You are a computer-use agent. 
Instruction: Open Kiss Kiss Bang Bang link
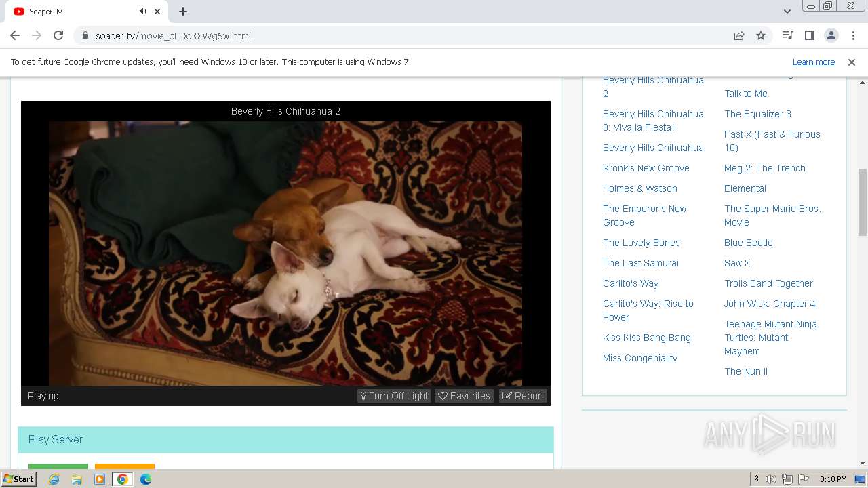[647, 338]
